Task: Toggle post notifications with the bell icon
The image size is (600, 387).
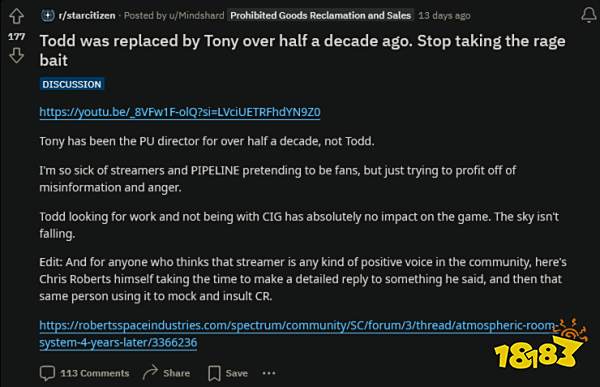Action: tap(589, 16)
